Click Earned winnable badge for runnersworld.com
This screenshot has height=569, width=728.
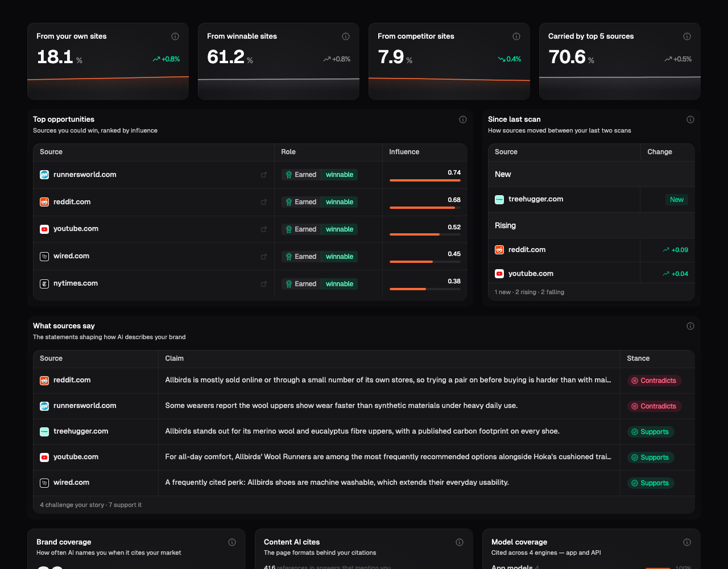click(x=320, y=175)
